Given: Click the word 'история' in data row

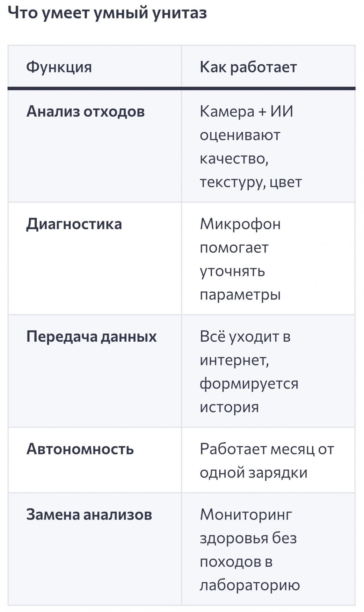Looking at the screenshot, I should pos(229,407).
